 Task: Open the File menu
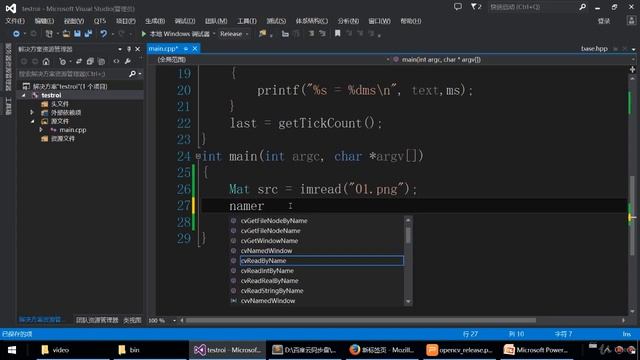point(15,21)
